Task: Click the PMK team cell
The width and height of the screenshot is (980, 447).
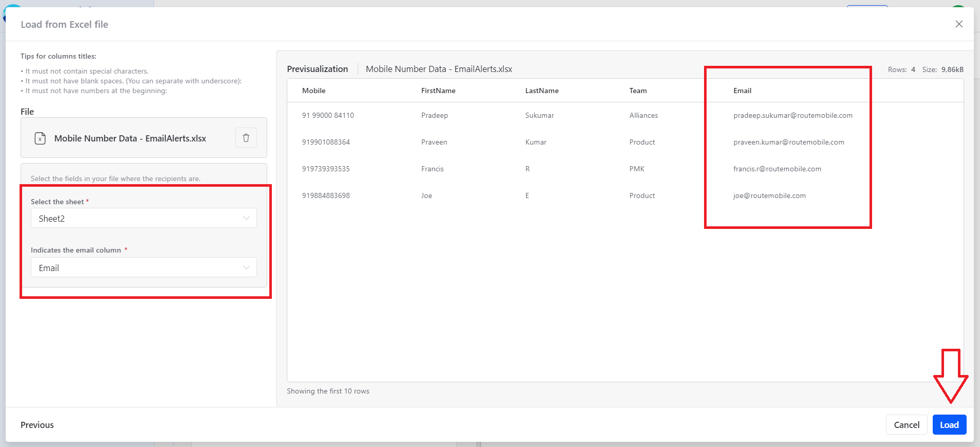Action: 637,169
